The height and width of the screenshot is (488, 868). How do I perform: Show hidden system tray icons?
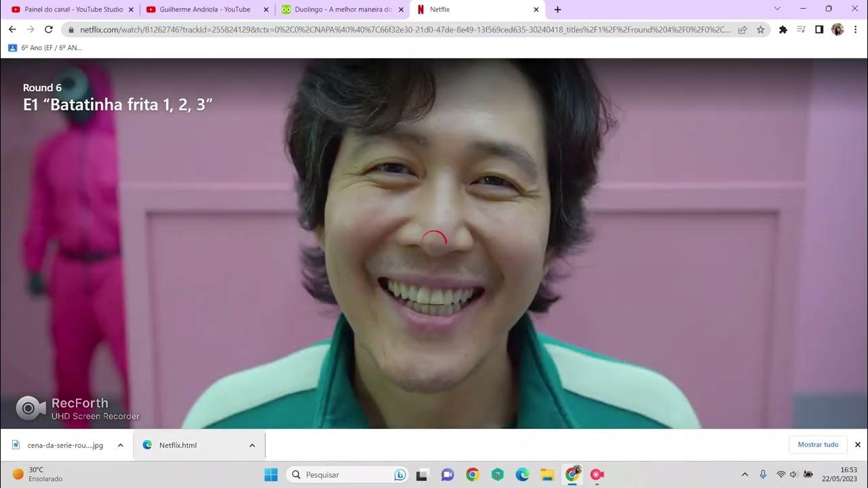(745, 474)
